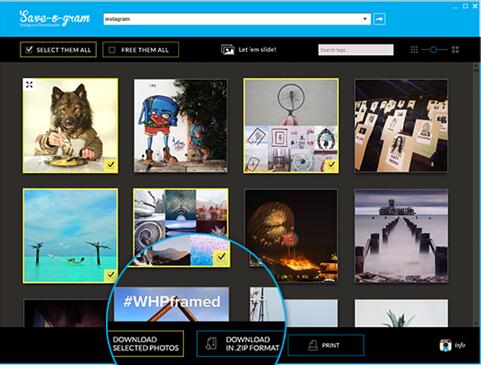This screenshot has height=365, width=481.
Task: Uncheck the multi-image collage photo checkmark
Action: tap(221, 257)
